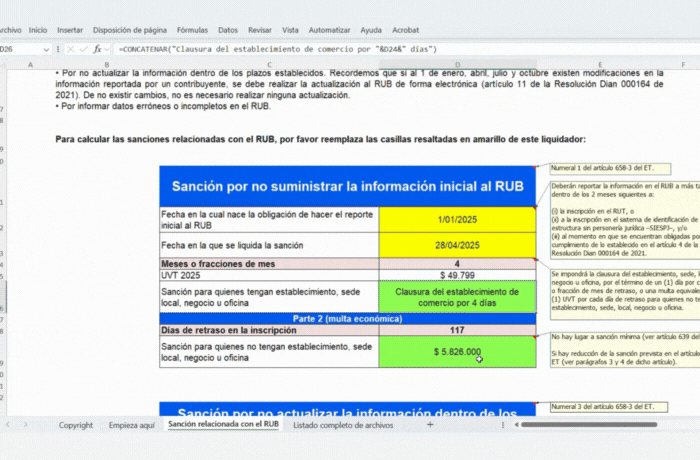Click the Fecha en la que se liquida la sanción cell
The height and width of the screenshot is (460, 700).
(269, 245)
